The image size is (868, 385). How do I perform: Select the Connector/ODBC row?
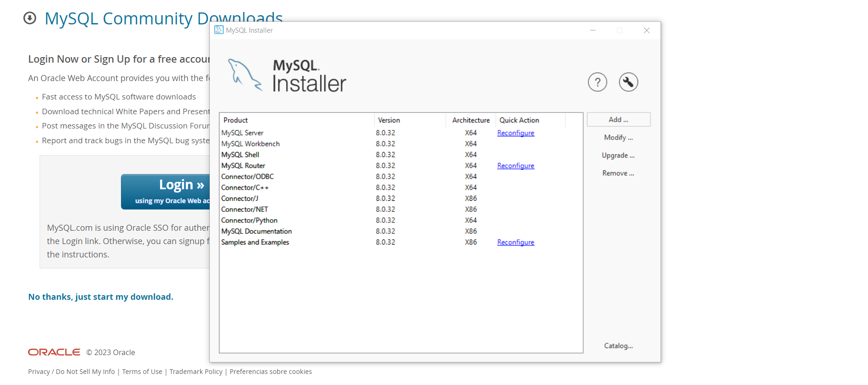pos(401,177)
